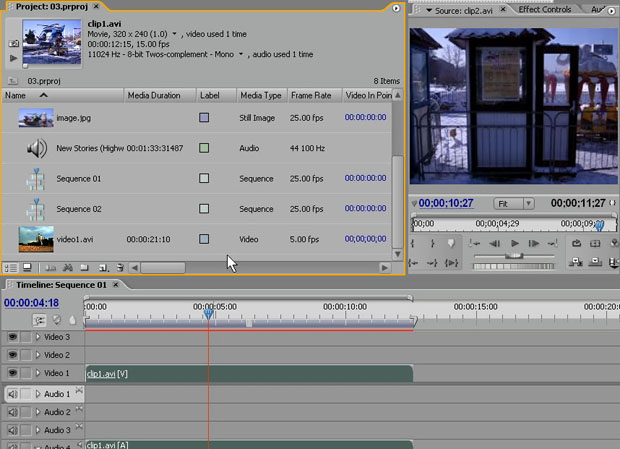Click the Poster Frame camera icon
This screenshot has width=620, height=449.
(13, 43)
